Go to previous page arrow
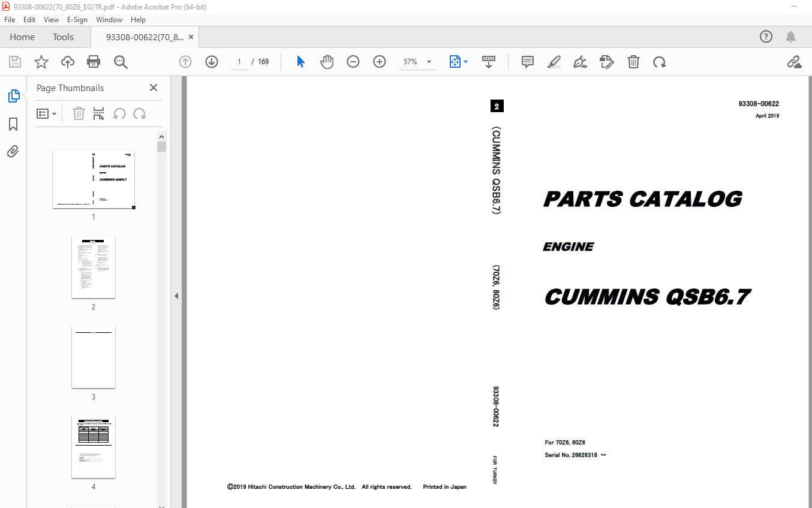This screenshot has width=812, height=508. click(x=185, y=62)
